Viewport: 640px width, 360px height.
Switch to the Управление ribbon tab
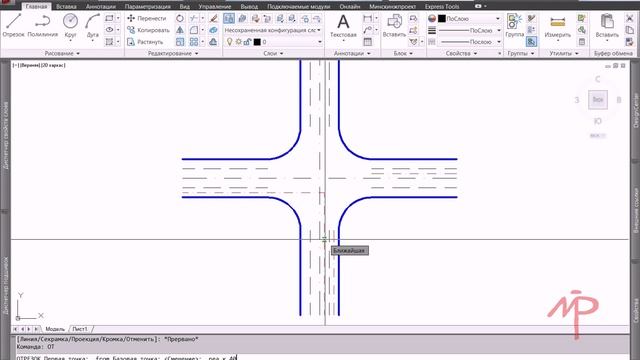tap(215, 7)
